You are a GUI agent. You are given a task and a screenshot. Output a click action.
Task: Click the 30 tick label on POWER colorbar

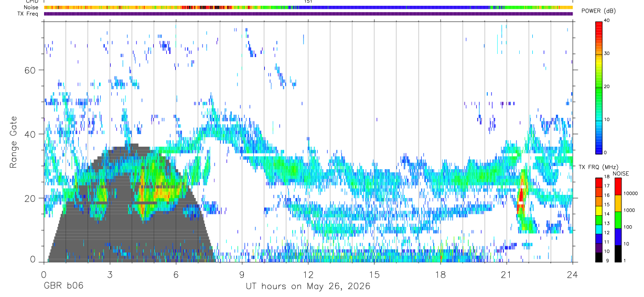[x=607, y=53]
